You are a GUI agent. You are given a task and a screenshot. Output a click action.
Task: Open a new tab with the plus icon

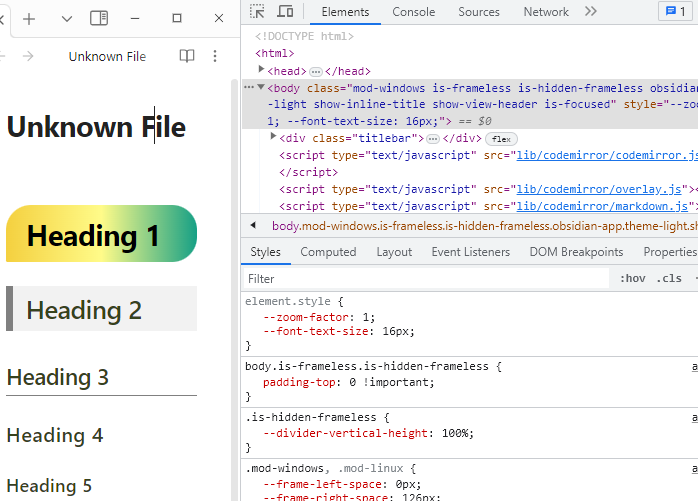29,19
